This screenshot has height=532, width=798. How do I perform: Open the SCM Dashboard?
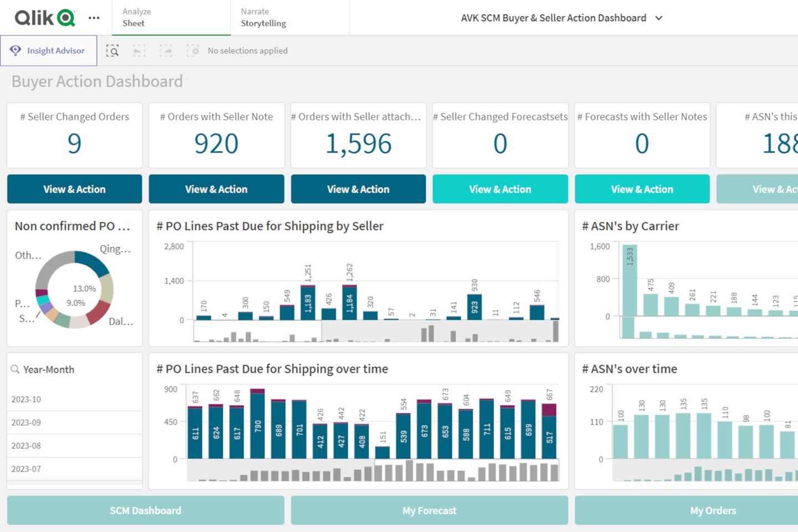(x=145, y=510)
